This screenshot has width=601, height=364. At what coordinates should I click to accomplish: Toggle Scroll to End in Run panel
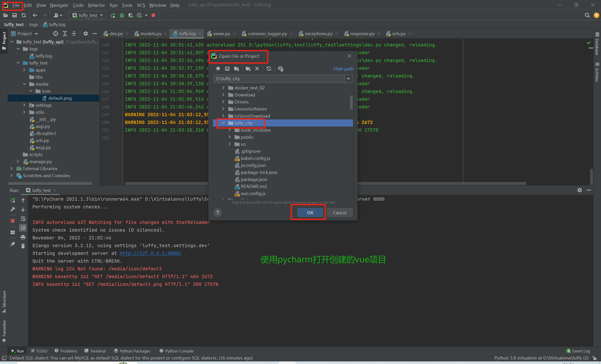coord(23,228)
